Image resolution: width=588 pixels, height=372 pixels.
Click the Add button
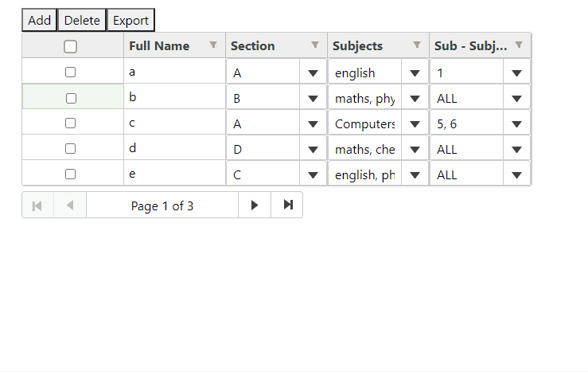tap(39, 20)
